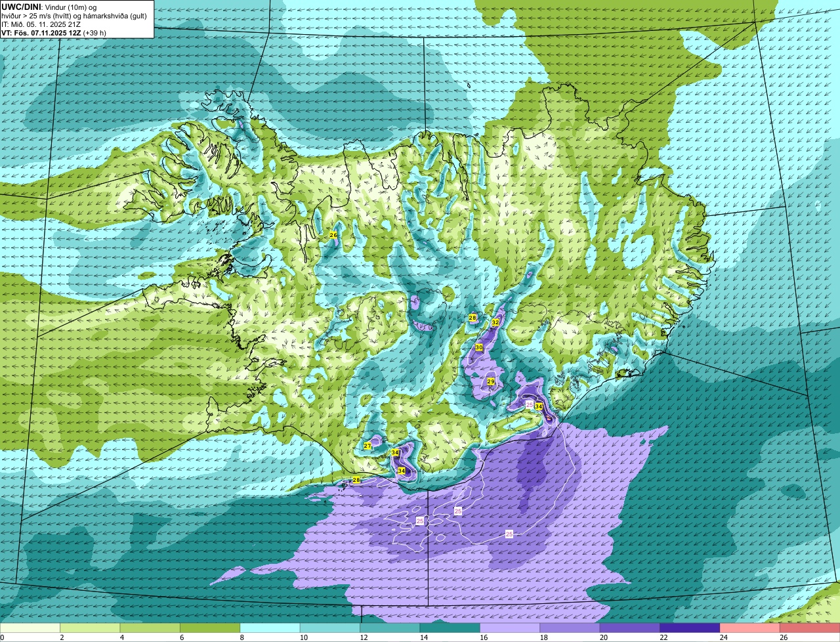
Task: Click the legend tick number 2
Action: pyautogui.click(x=60, y=637)
